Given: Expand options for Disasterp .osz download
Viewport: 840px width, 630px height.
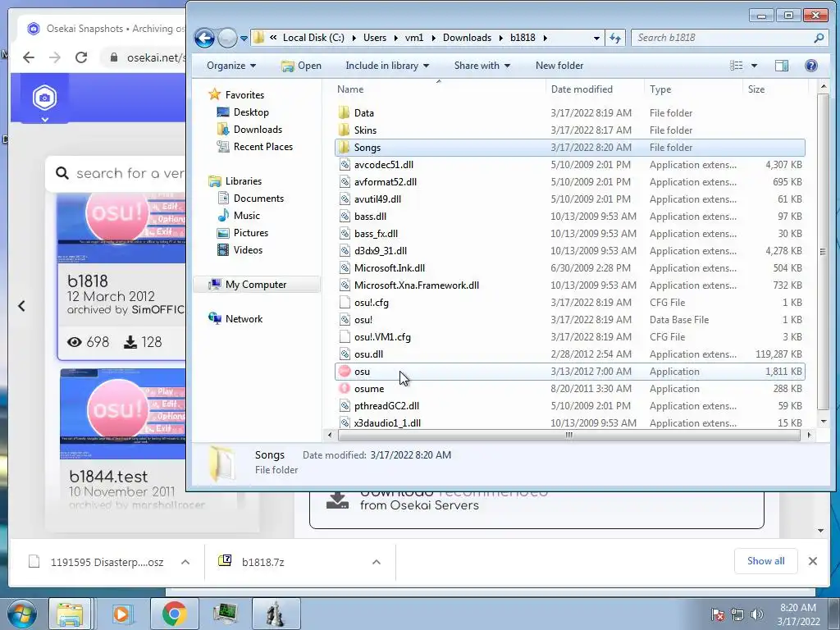Looking at the screenshot, I should coord(185,562).
